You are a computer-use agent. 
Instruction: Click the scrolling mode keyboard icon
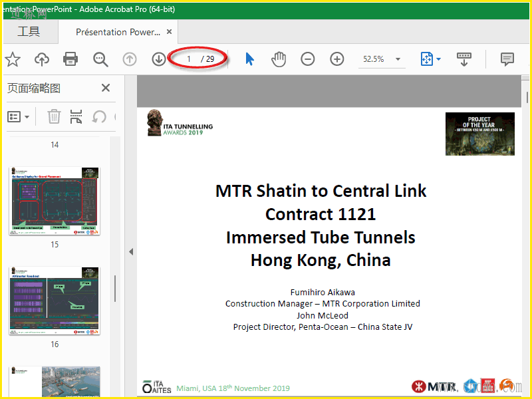click(x=464, y=59)
